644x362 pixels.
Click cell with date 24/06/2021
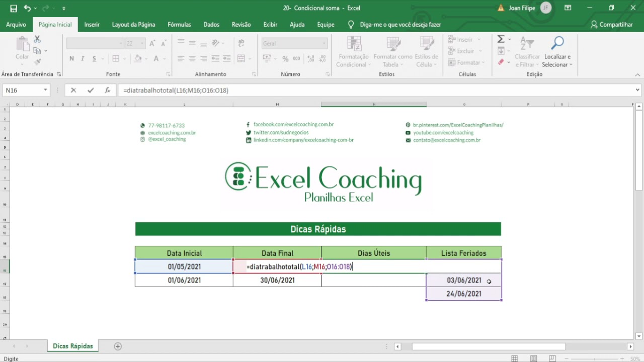pyautogui.click(x=464, y=294)
